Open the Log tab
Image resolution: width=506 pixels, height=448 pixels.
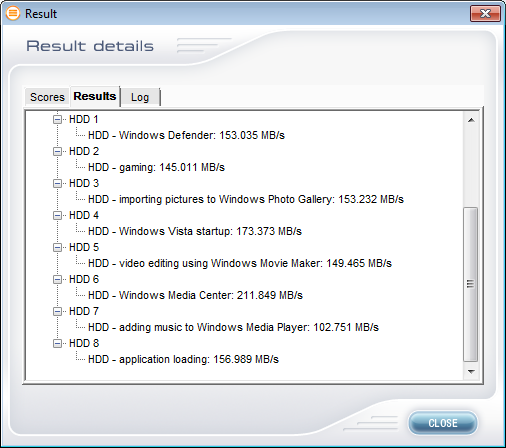[x=140, y=97]
